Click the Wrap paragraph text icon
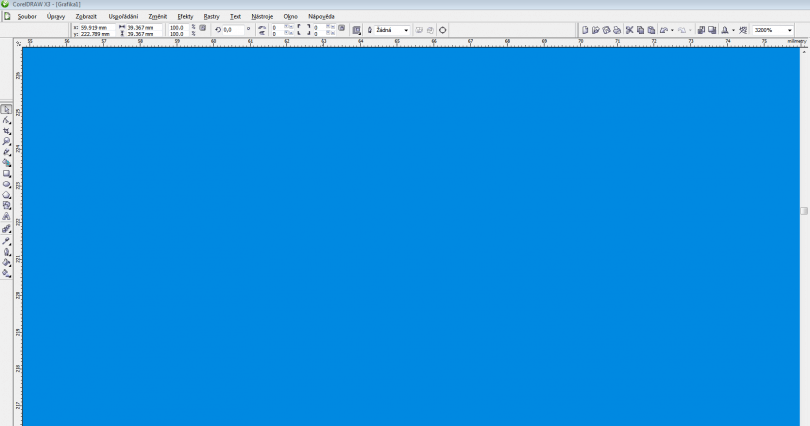Screen dimensions: 810x426 tap(356, 30)
